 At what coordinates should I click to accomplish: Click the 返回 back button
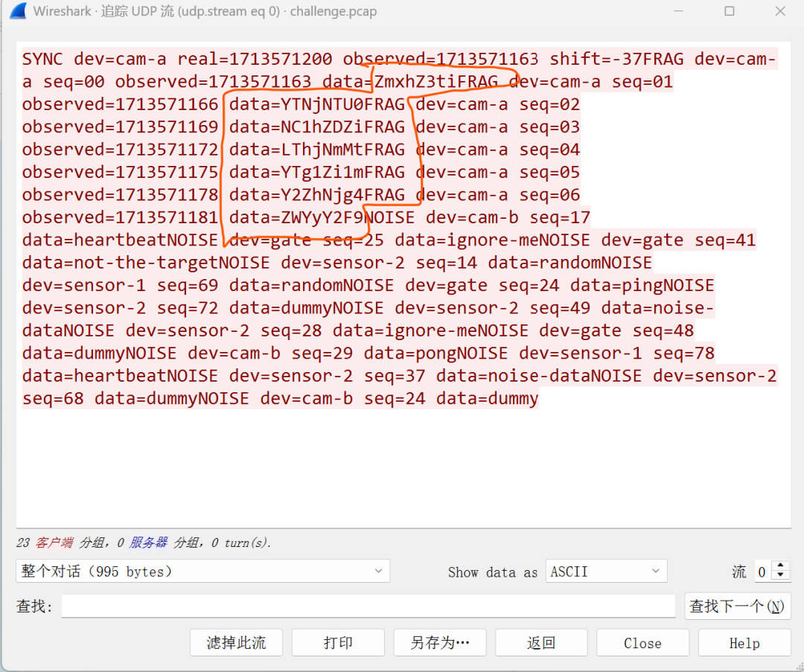[541, 643]
